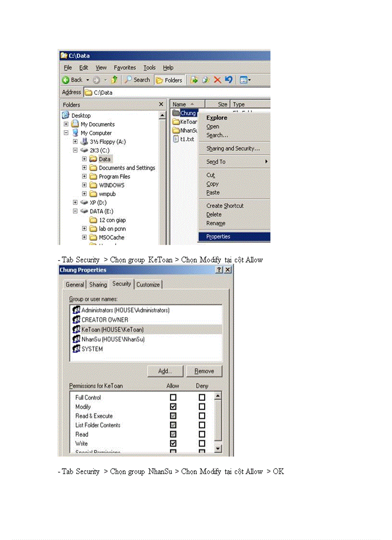Expand the Documents and Settings tree node

point(85,168)
